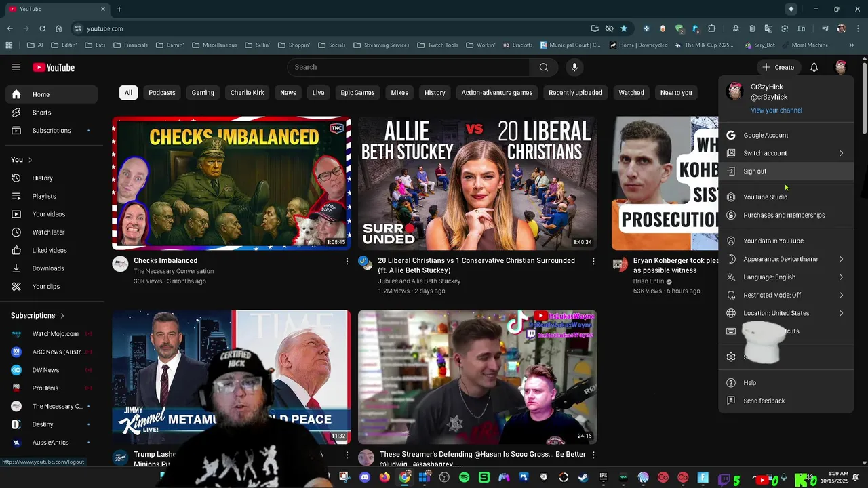Click the YouTube logo
Image resolution: width=868 pixels, height=488 pixels.
pos(54,67)
